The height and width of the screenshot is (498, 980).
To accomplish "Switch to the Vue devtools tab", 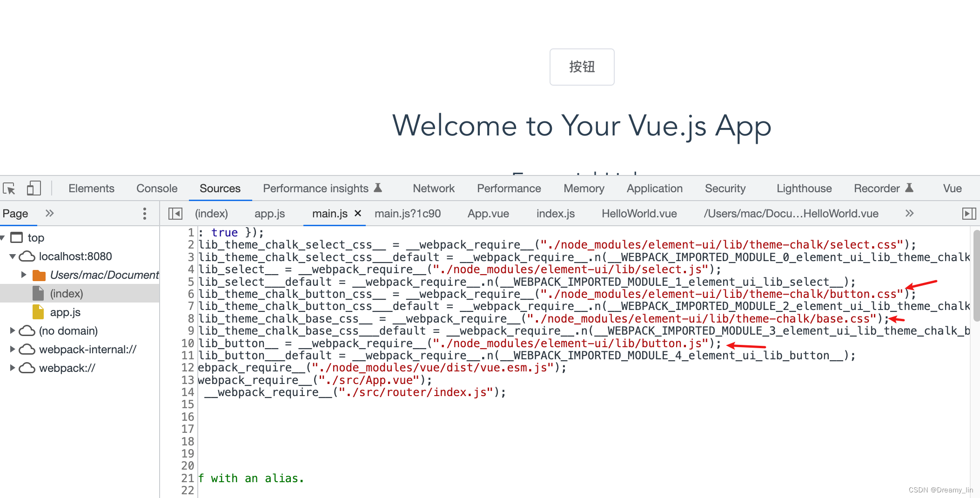I will pos(952,188).
